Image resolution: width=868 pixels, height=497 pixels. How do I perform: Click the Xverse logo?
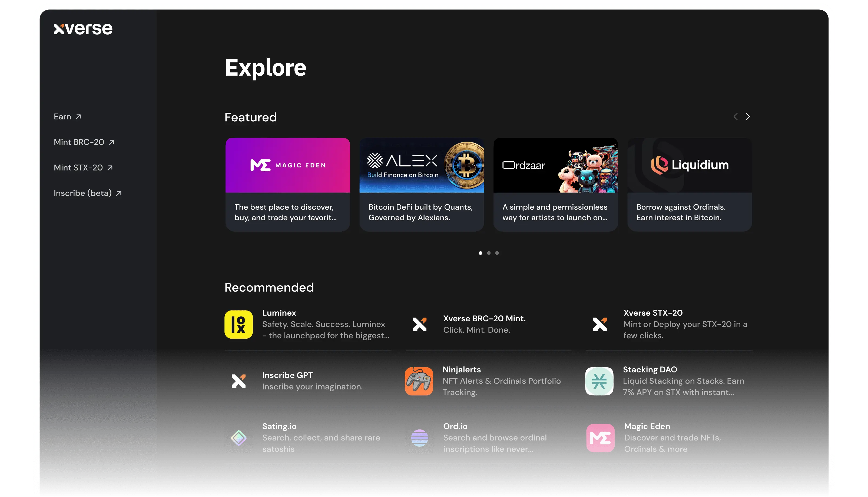pyautogui.click(x=83, y=29)
